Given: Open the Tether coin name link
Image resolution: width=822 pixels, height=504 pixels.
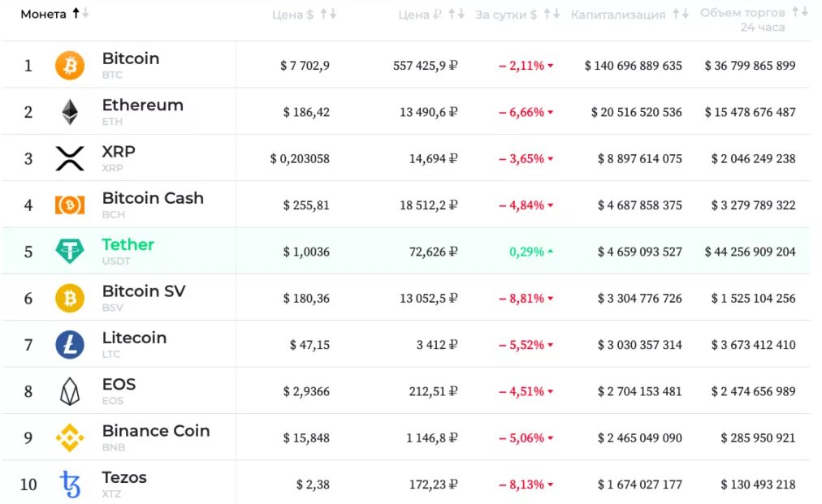Looking at the screenshot, I should 128,244.
